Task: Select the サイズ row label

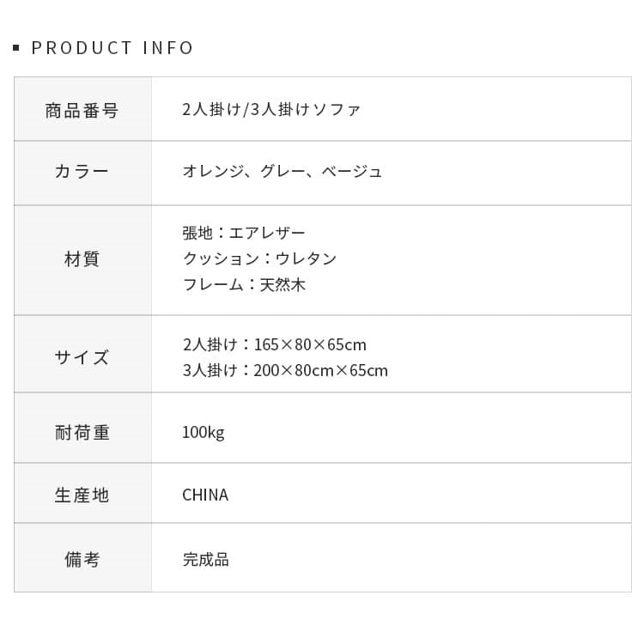Action: point(82,357)
